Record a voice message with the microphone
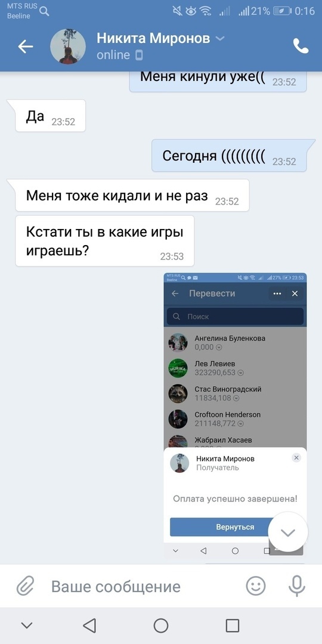Screen dimensions: 322x644 [x=296, y=586]
